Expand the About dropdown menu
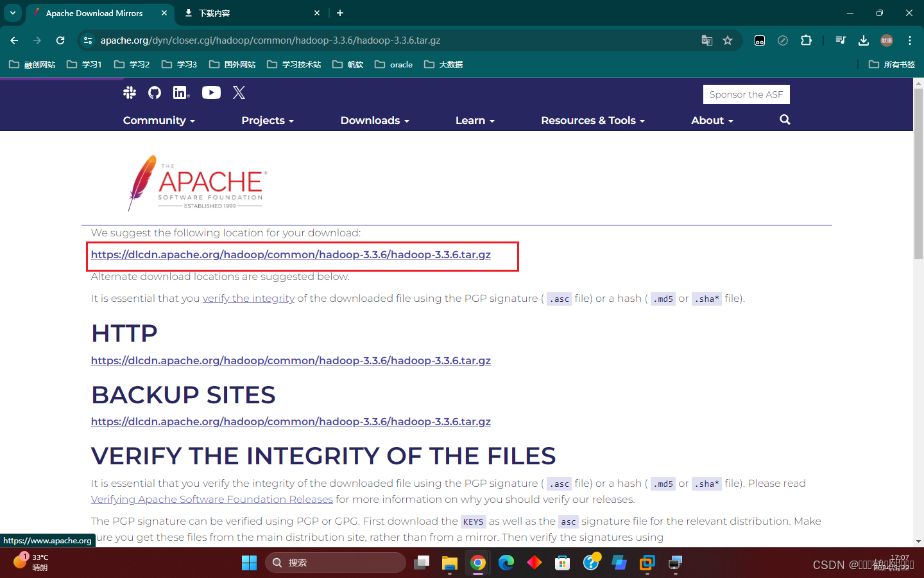 [712, 120]
